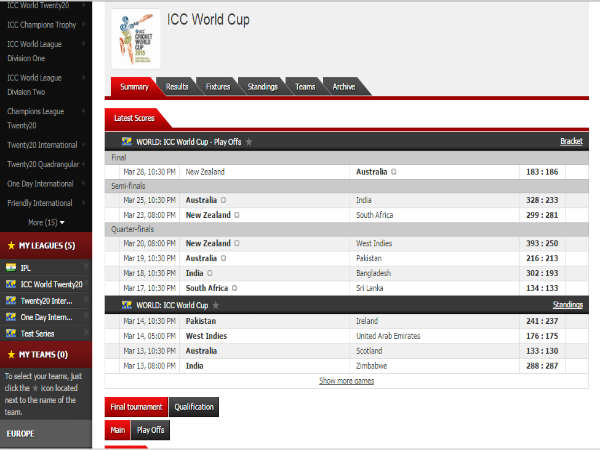Expand the More (15) competitions list
Screen dimensions: 600x450
(47, 222)
